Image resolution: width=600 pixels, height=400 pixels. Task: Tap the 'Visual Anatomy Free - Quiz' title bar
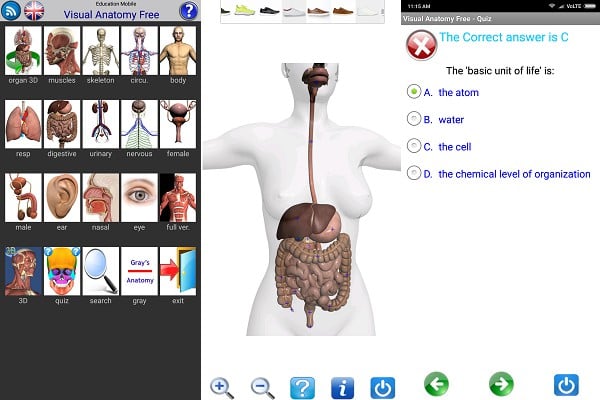pyautogui.click(x=501, y=19)
